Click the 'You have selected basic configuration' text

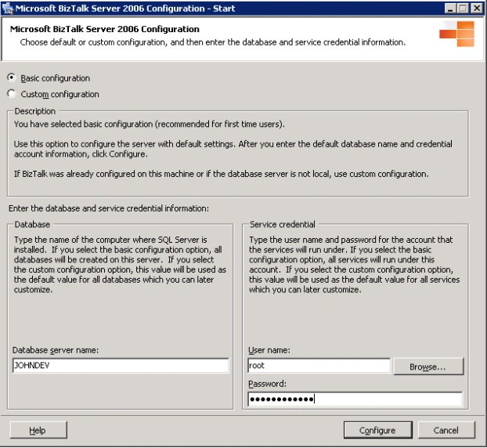coord(149,124)
